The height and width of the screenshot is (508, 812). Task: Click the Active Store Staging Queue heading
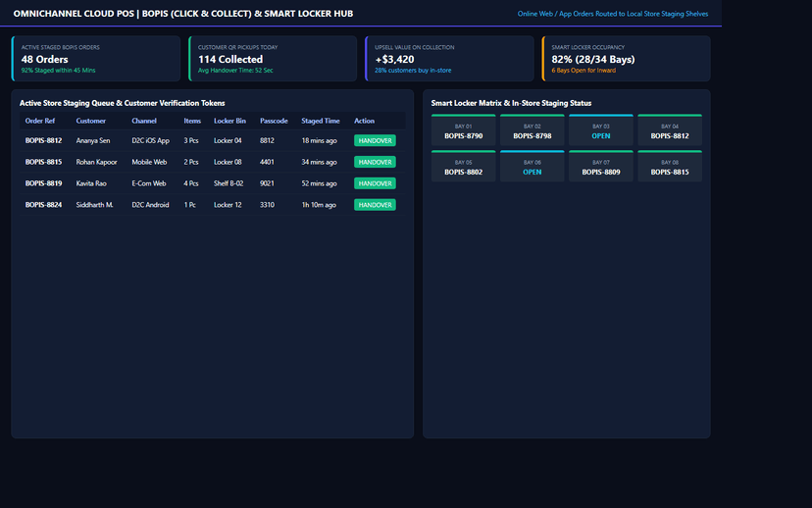pos(123,103)
